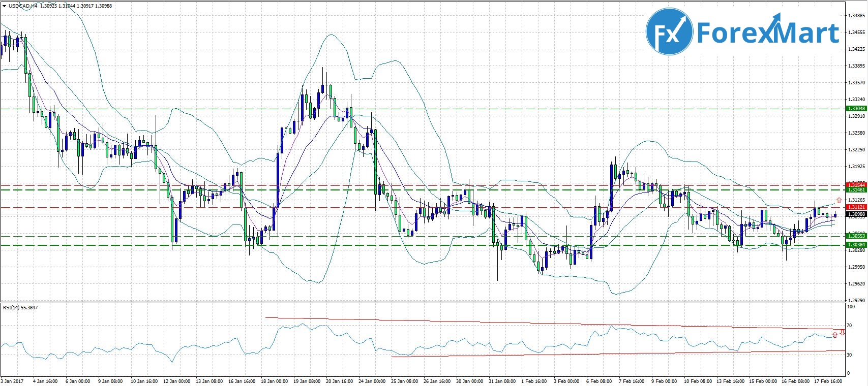The height and width of the screenshot is (386, 868).
Task: Select the red 1.31544 price level label
Action: point(856,185)
